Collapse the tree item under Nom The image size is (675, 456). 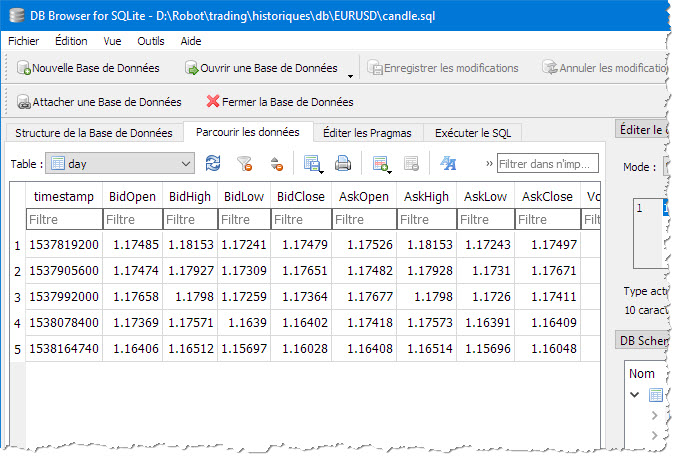(x=635, y=394)
